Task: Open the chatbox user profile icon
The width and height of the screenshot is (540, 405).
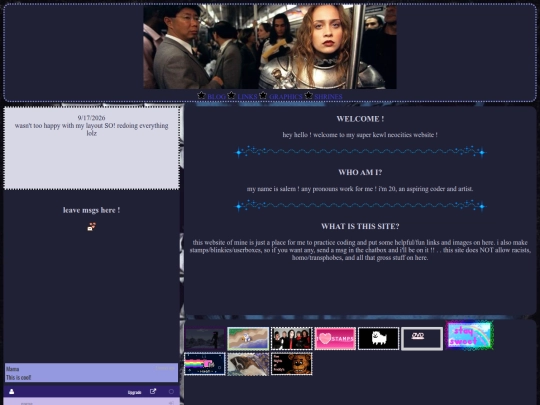Action: click(11, 391)
